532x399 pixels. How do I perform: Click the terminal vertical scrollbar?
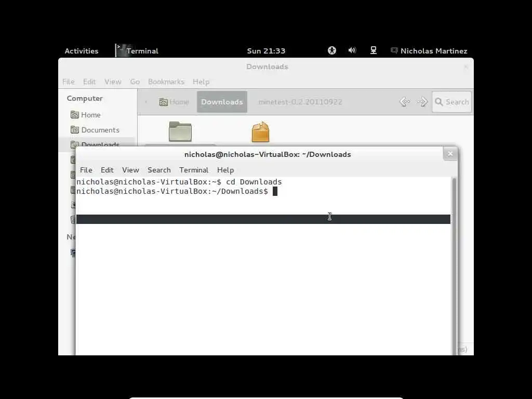tap(454, 266)
